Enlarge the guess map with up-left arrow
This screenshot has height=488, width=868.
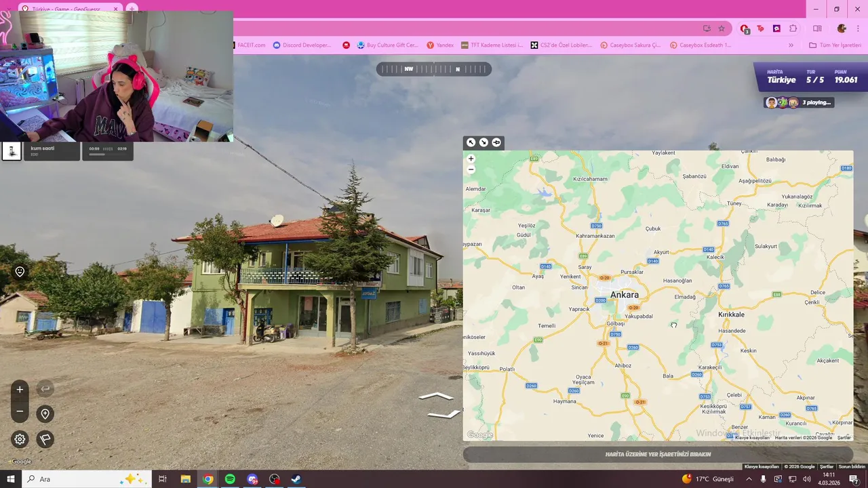[x=471, y=142]
